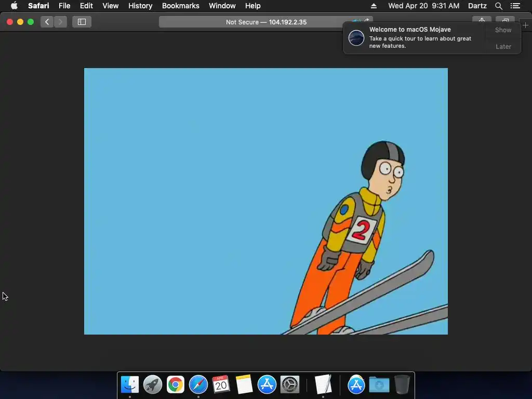Open the App Store icon beside Notes
This screenshot has width=532, height=399.
[267, 385]
